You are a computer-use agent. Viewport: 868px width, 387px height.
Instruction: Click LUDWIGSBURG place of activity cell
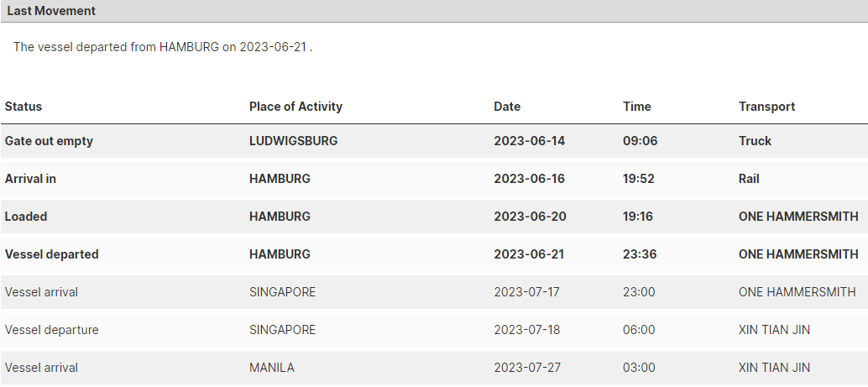click(x=294, y=141)
